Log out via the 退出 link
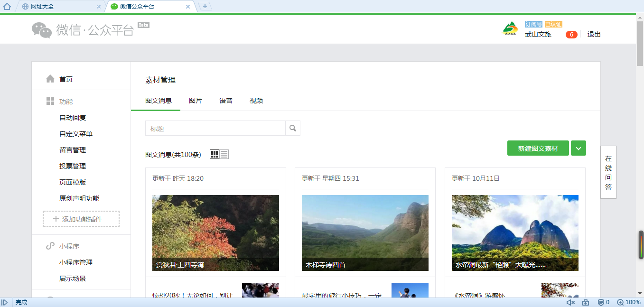Viewport: 644px width, 307px height. tap(593, 34)
